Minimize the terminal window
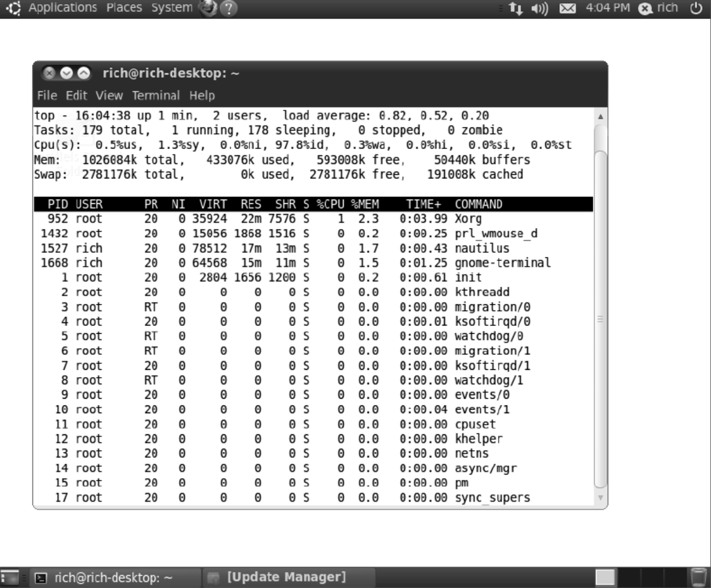Image resolution: width=711 pixels, height=588 pixels. [x=66, y=73]
